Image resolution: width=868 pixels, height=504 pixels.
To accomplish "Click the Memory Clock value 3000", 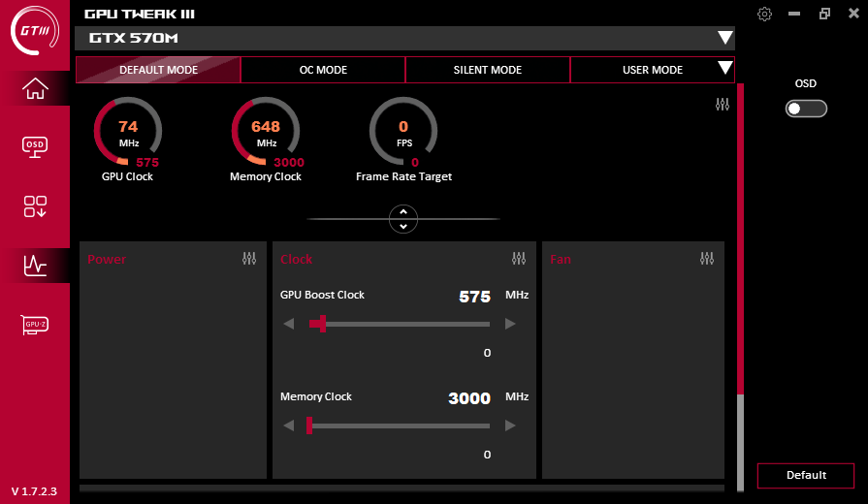I will coord(468,398).
